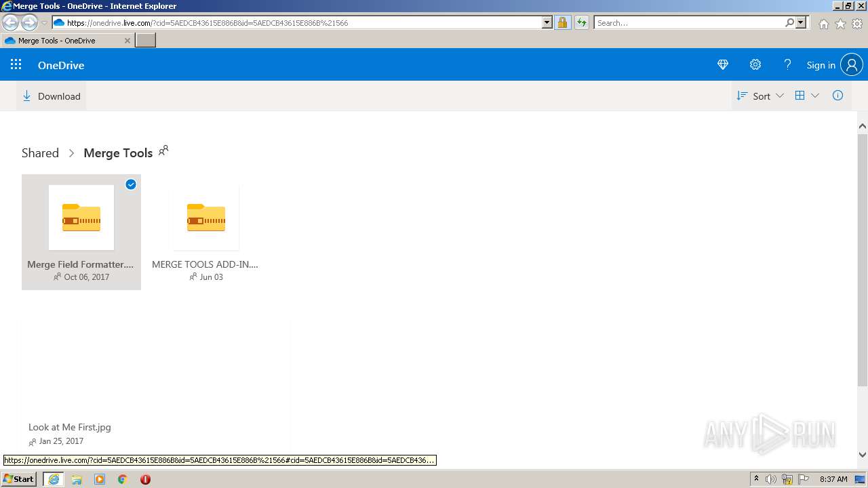
Task: Refresh the page
Action: pyautogui.click(x=581, y=22)
